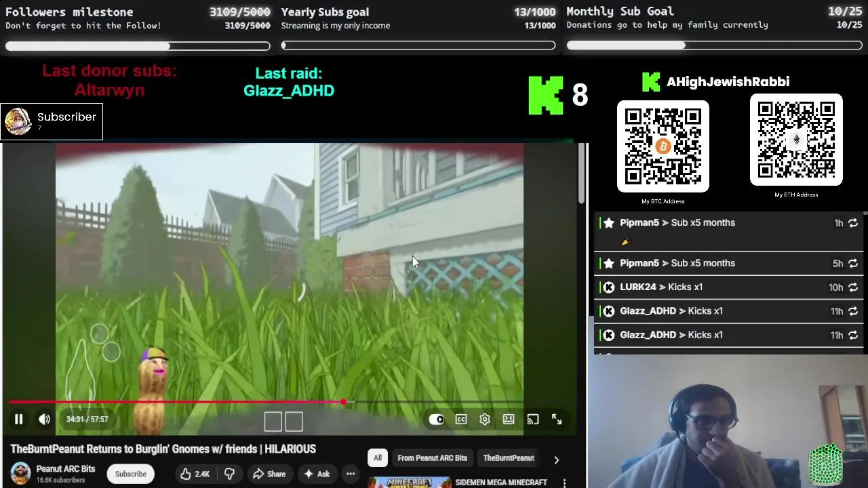This screenshot has width=868, height=488.
Task: Select the From Peanut ARC Bits chip
Action: pyautogui.click(x=432, y=458)
